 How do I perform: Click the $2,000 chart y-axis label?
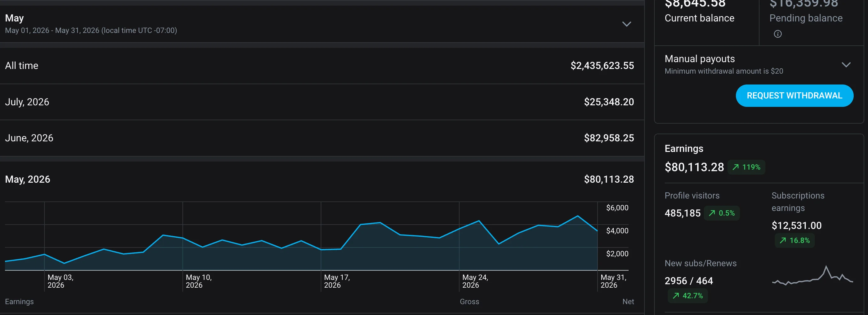point(617,253)
